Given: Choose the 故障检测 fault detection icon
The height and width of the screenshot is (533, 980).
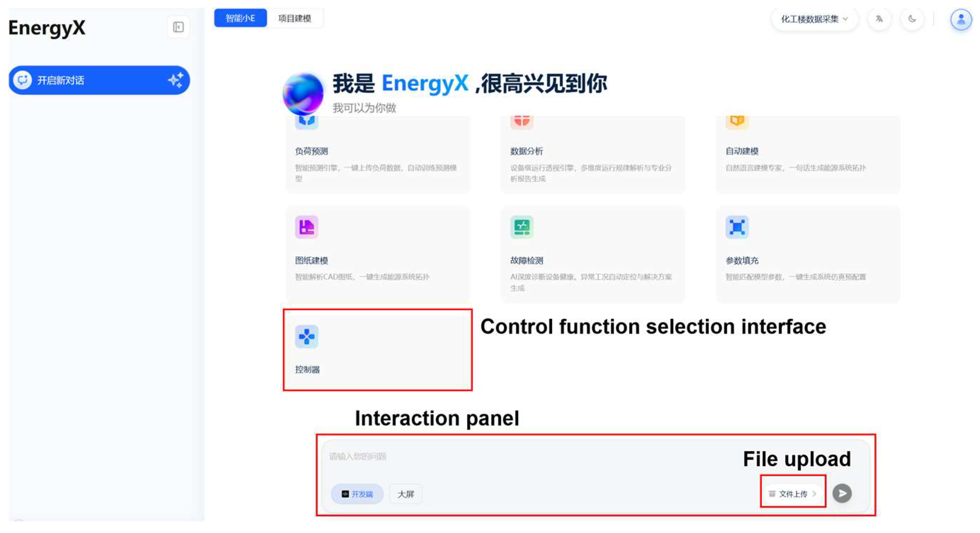Looking at the screenshot, I should [x=522, y=227].
